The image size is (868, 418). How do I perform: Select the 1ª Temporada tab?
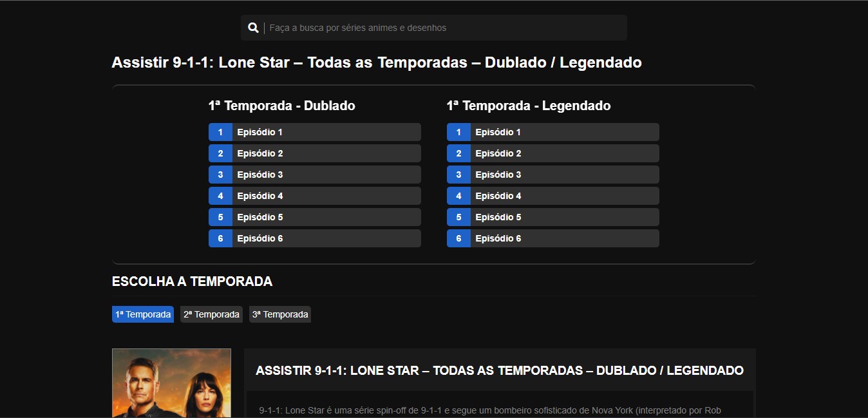143,314
